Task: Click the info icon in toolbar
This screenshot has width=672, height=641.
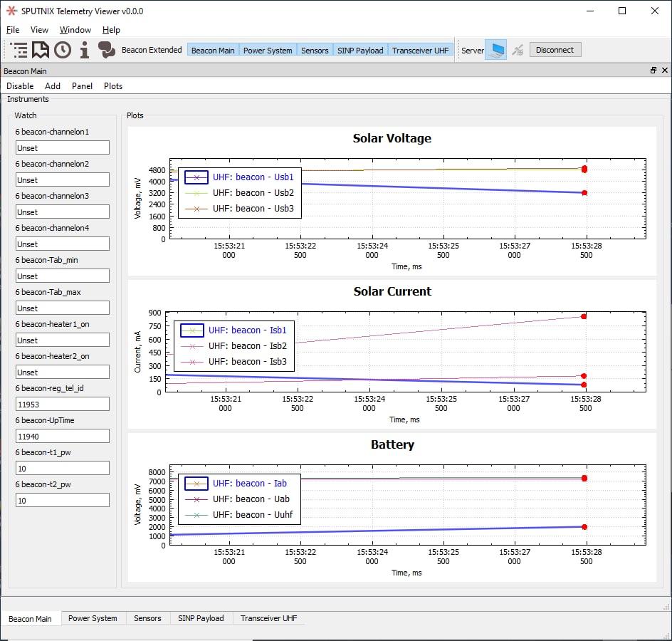Action: (85, 50)
